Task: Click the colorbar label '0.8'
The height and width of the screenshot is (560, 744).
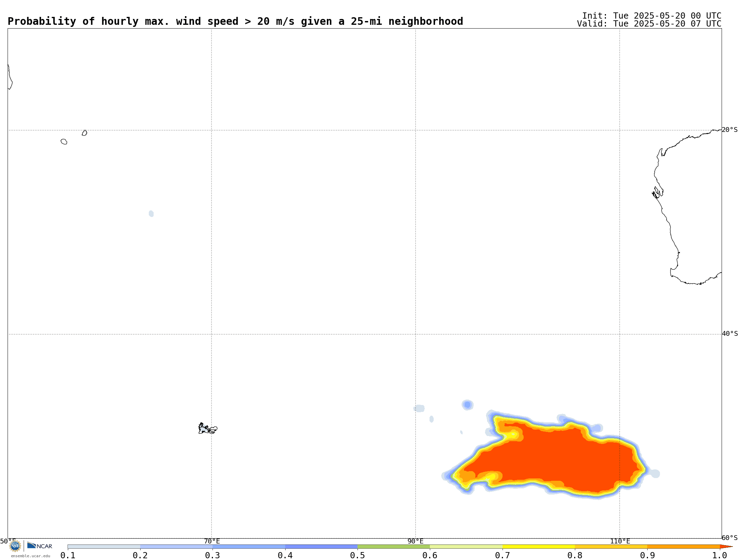Action: [x=575, y=555]
